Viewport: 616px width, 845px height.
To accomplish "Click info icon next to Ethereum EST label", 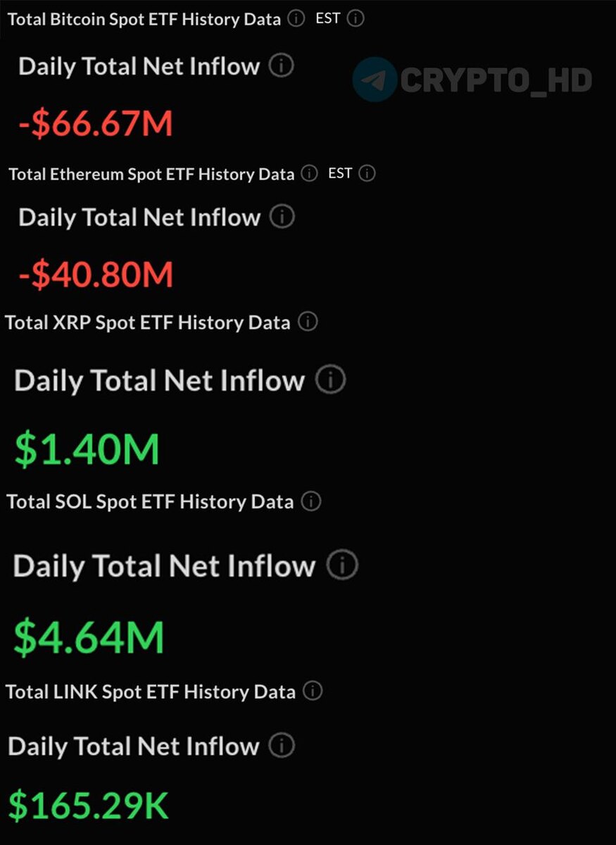I will coord(367,173).
